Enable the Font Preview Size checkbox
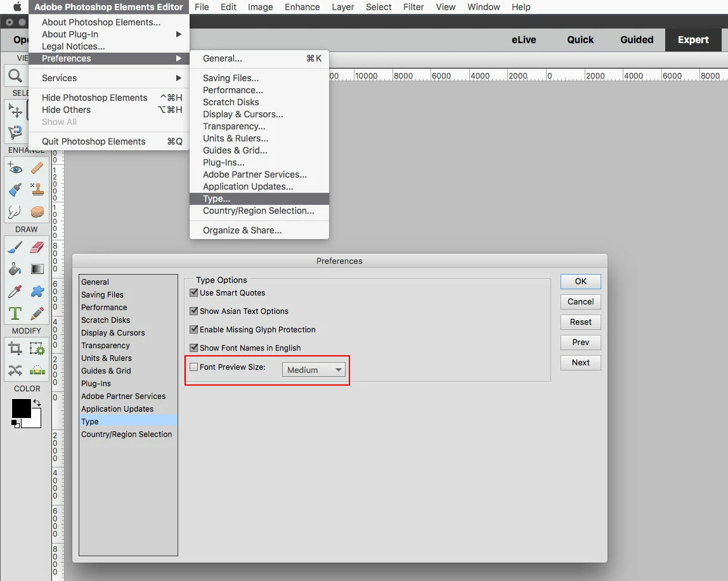 (x=194, y=367)
